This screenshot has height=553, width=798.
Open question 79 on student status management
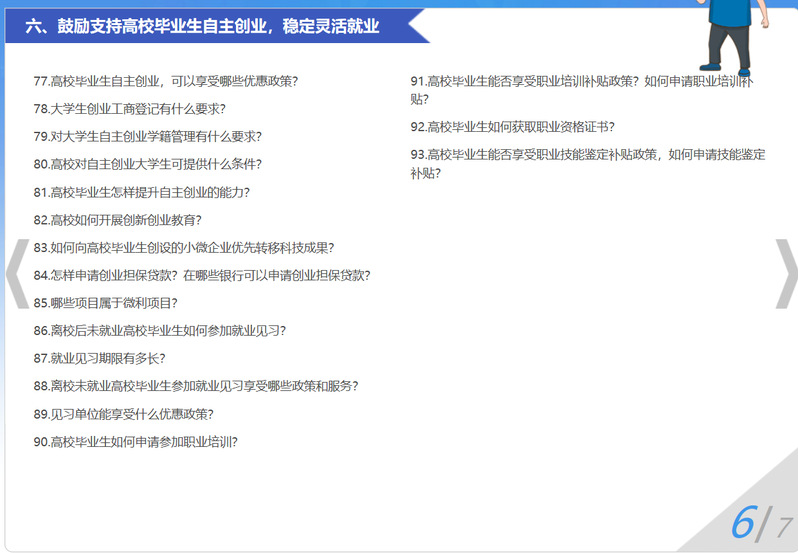pyautogui.click(x=147, y=136)
